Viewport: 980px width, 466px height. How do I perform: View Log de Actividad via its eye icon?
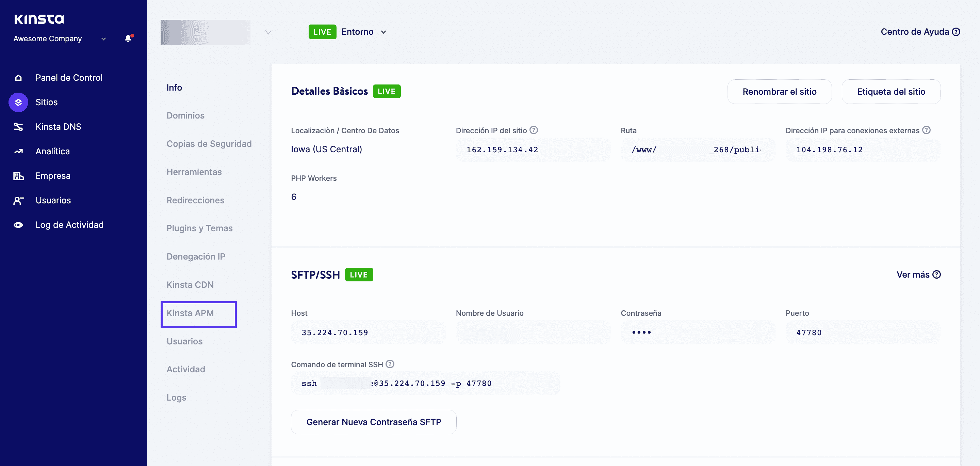18,224
